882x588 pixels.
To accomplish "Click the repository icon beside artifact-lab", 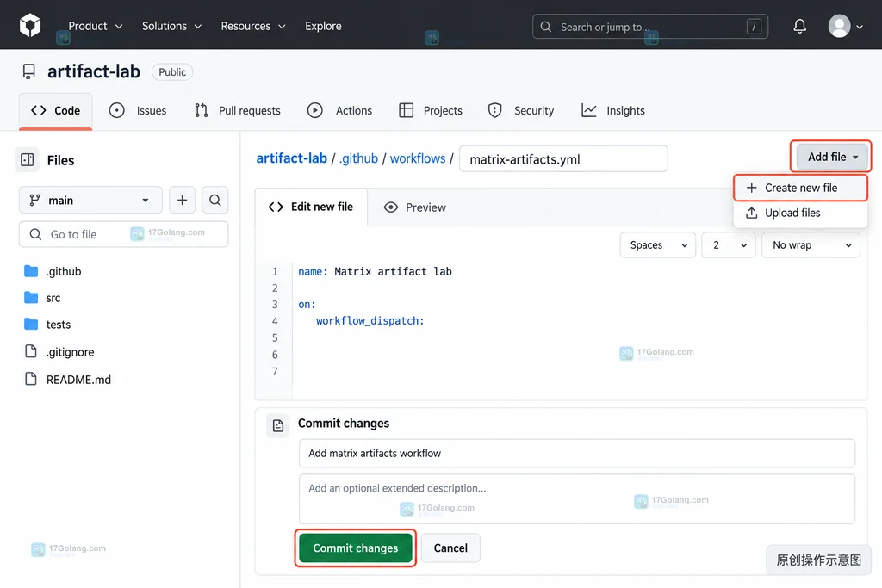I will [x=28, y=71].
